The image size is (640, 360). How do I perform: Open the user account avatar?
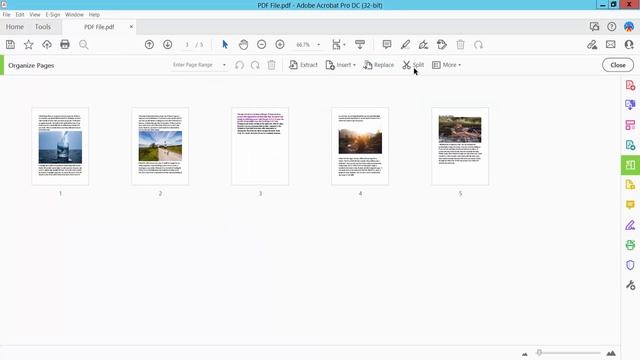pyautogui.click(x=629, y=27)
